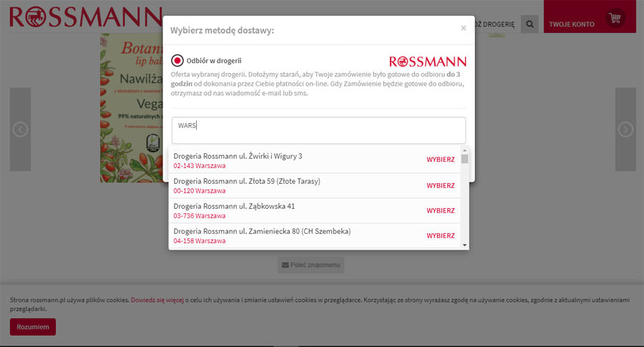Viewport: 644px width, 347px height.
Task: Choose WYBIERZ for Złota 59 store
Action: [440, 185]
